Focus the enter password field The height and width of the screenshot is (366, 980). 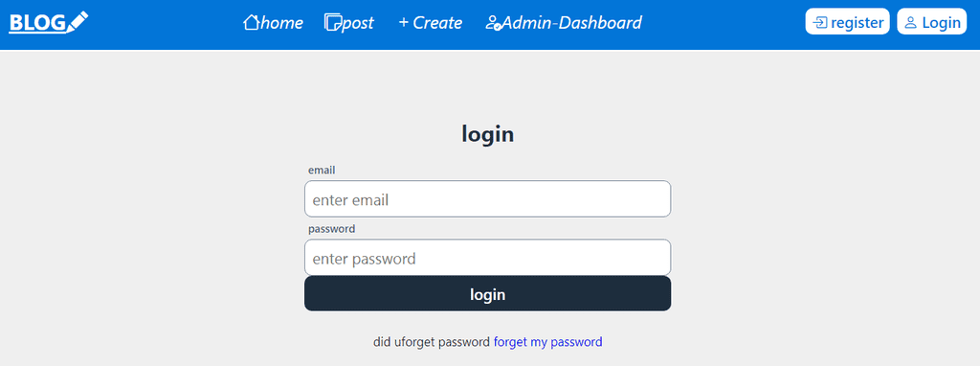click(487, 257)
